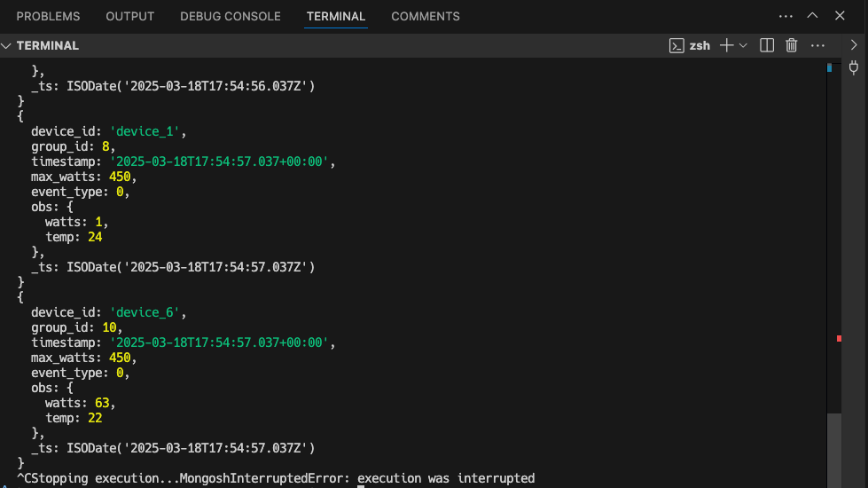Close the bottom panel
This screenshot has width=868, height=488.
click(x=839, y=16)
